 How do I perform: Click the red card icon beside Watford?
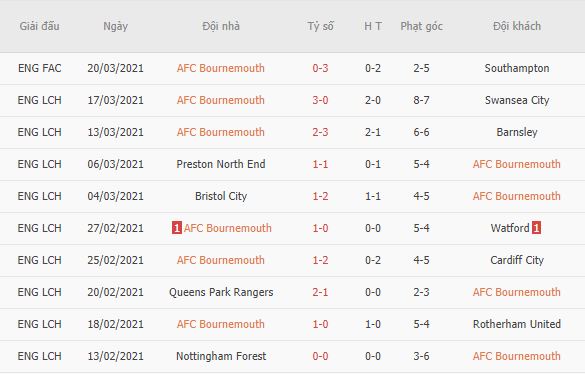click(536, 228)
